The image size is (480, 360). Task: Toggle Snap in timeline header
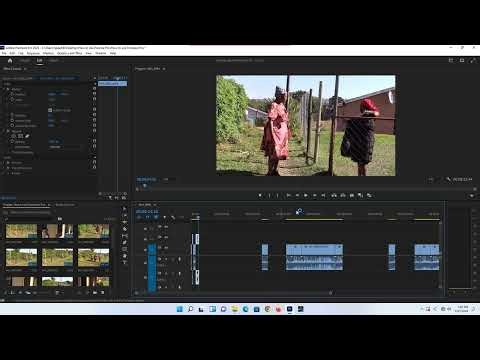148,217
